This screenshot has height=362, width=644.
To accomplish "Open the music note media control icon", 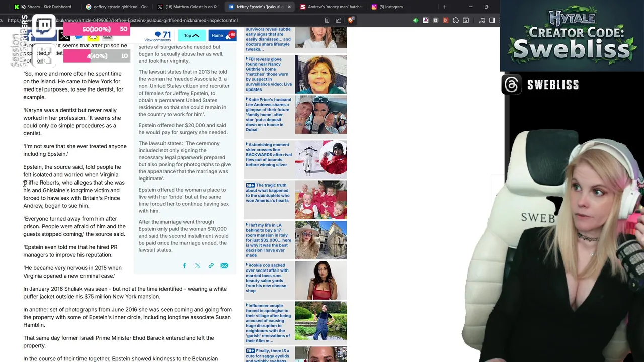I will pyautogui.click(x=482, y=20).
